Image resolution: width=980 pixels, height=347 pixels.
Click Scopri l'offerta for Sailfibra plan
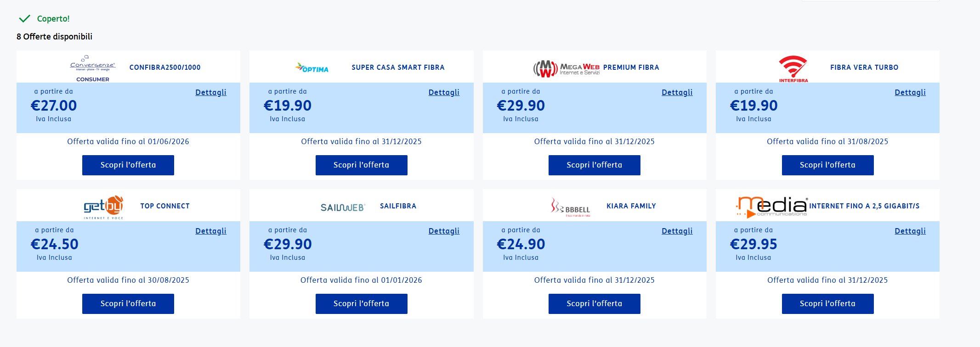[x=361, y=304]
